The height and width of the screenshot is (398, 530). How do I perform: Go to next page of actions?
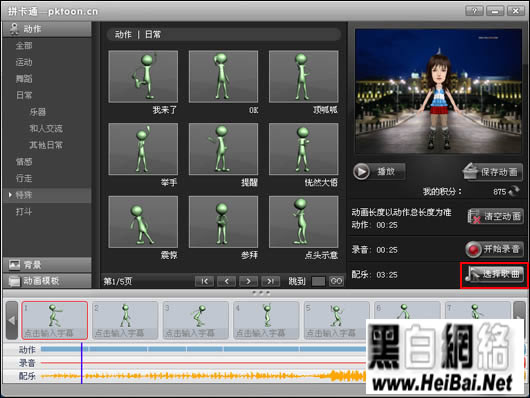point(248,281)
